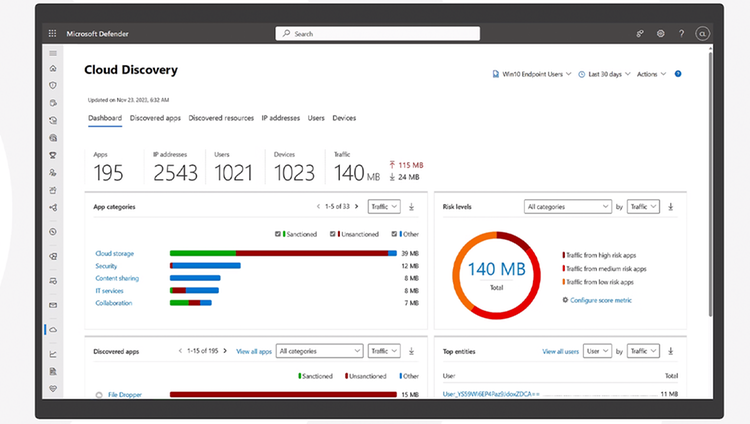The height and width of the screenshot is (424, 750).
Task: Open the File Dropper app link
Action: (x=125, y=395)
